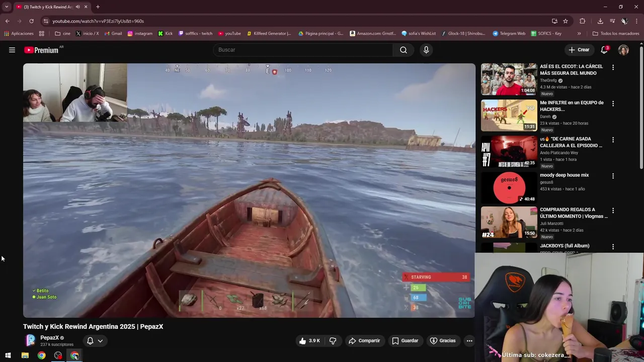Screen dimensions: 644x362
Task: Open options menu for HACKERS video
Action: click(613, 104)
